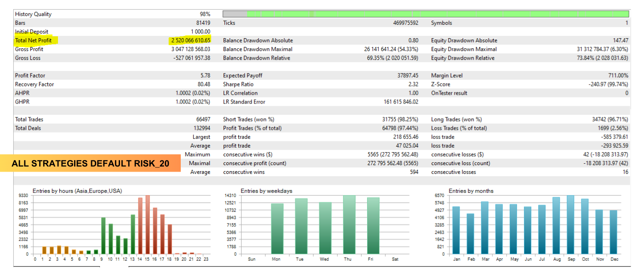Select the highlighted Total Net Profit value
644x276 pixels.
pyautogui.click(x=190, y=40)
